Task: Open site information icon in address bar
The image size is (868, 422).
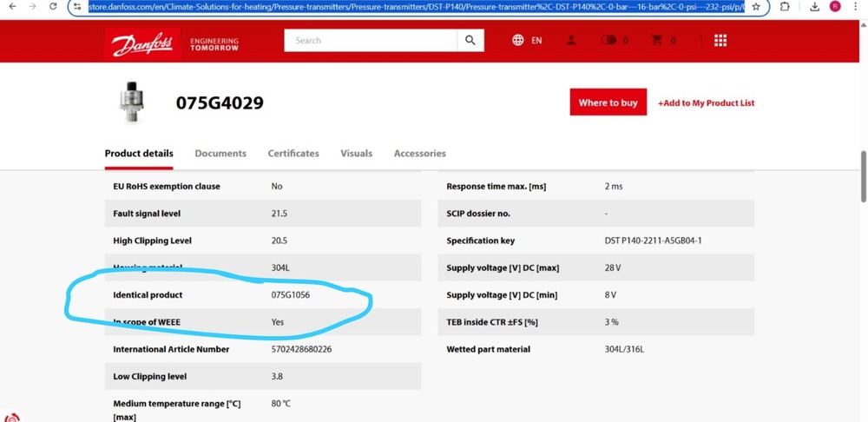Action: pos(78,7)
